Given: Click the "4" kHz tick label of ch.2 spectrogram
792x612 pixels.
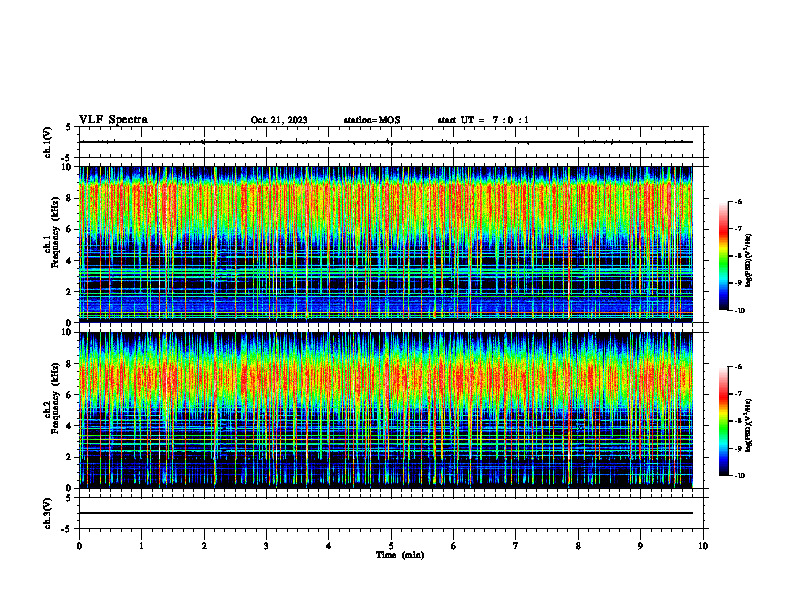Looking at the screenshot, I should tap(70, 426).
